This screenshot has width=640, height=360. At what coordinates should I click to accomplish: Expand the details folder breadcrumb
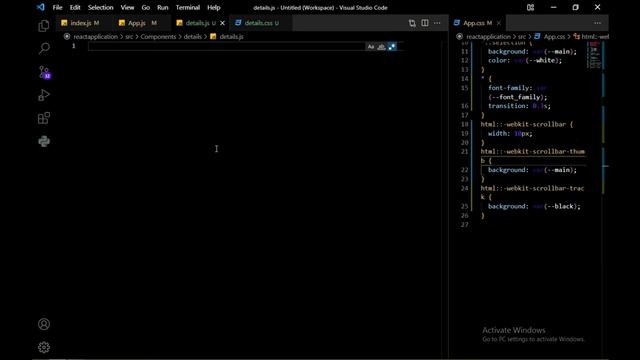(192, 37)
